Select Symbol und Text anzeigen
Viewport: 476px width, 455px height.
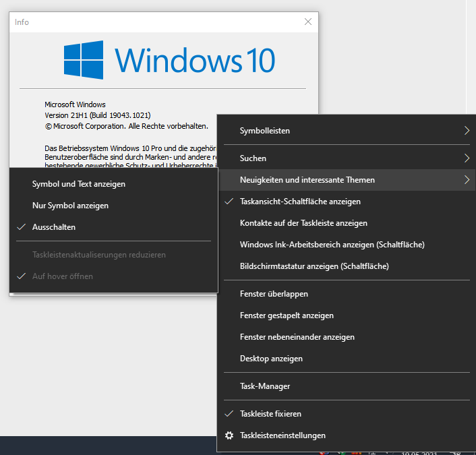[114, 184]
